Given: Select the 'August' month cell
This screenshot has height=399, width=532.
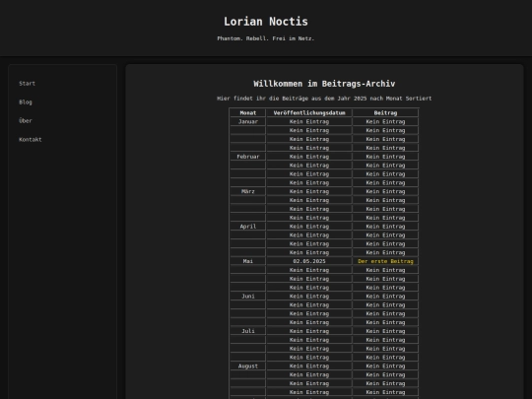Looking at the screenshot, I should 248,366.
